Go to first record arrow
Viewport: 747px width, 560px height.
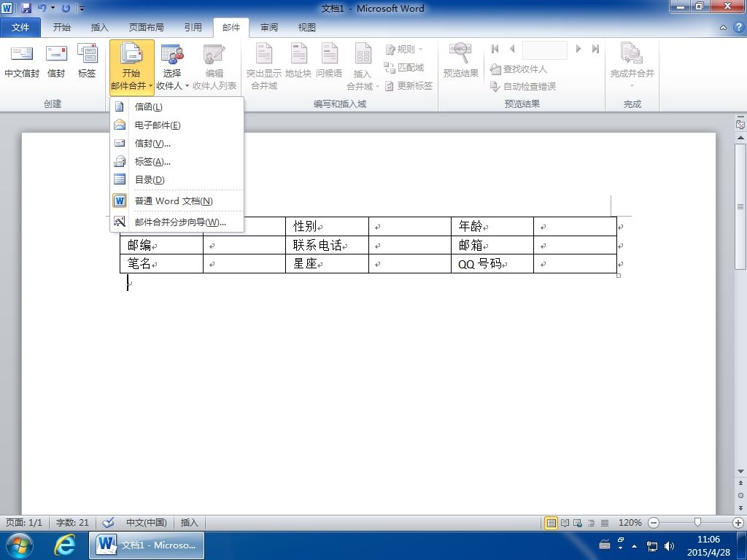click(495, 49)
